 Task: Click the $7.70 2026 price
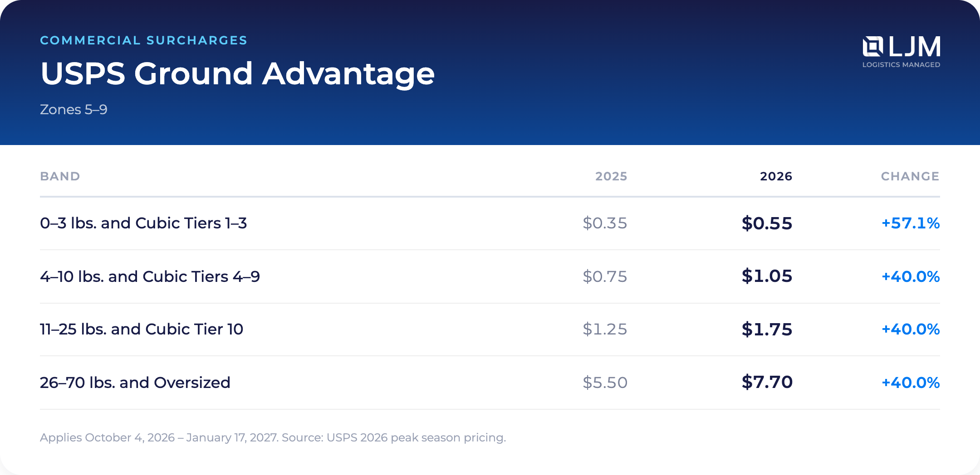767,382
